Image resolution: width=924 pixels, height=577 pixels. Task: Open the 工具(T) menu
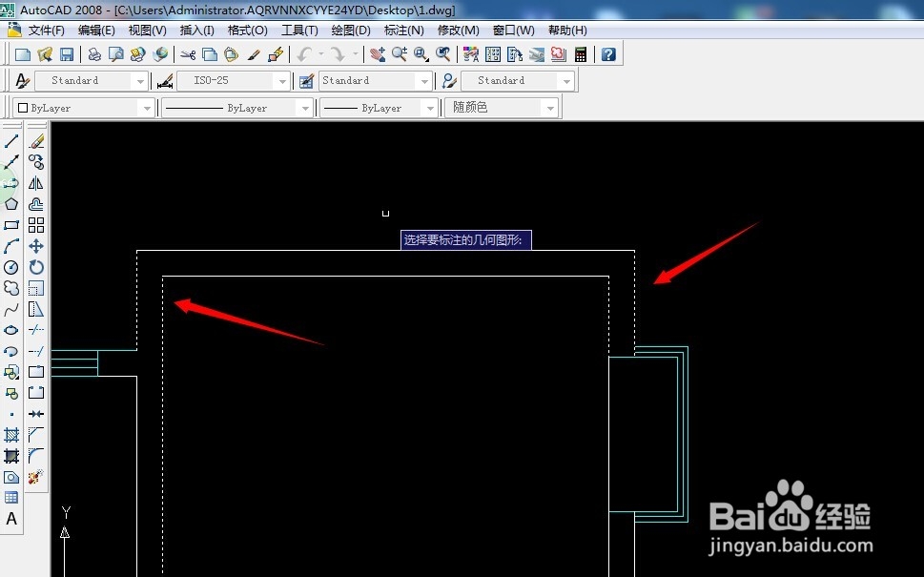(299, 31)
